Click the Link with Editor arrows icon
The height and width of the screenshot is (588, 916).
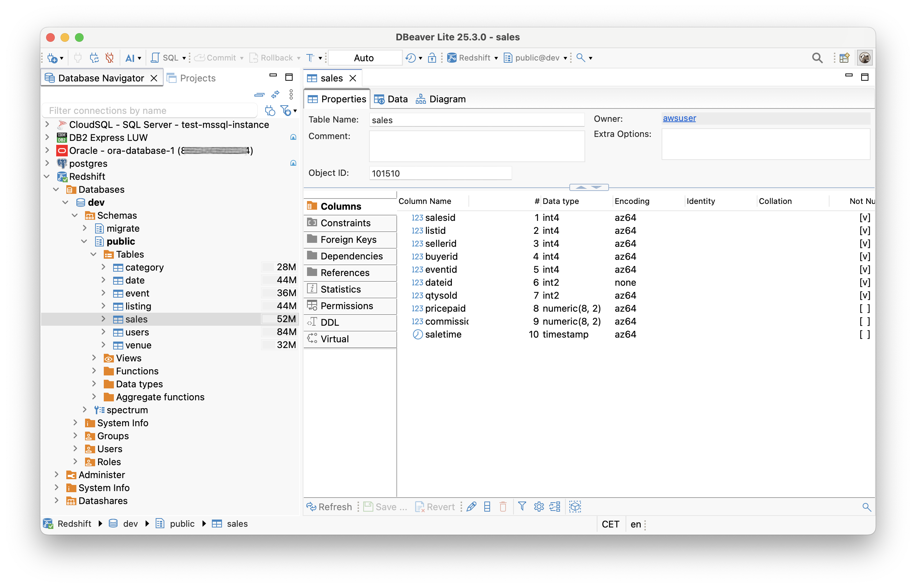tap(275, 94)
